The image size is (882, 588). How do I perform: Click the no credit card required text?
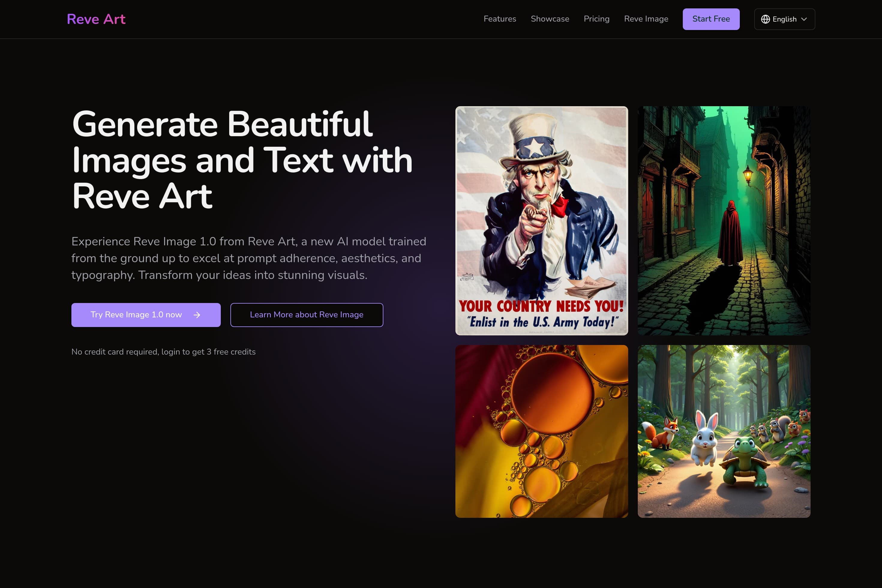(163, 352)
